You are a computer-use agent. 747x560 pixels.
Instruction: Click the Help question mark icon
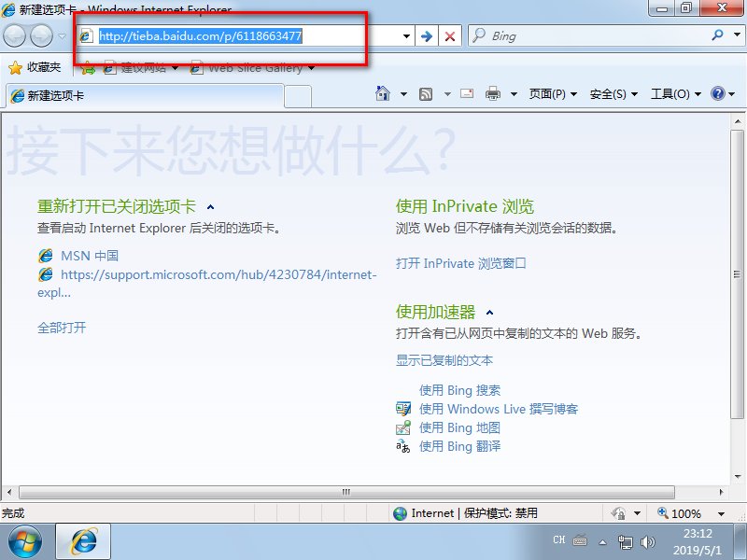[x=717, y=93]
